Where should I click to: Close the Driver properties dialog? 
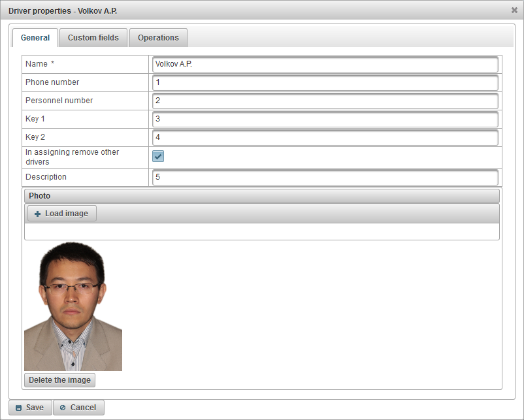click(x=514, y=10)
